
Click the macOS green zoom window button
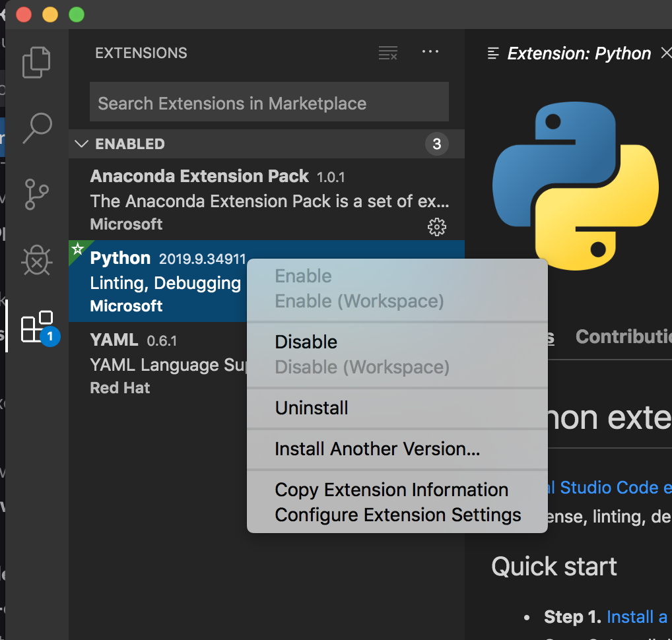pyautogui.click(x=77, y=14)
